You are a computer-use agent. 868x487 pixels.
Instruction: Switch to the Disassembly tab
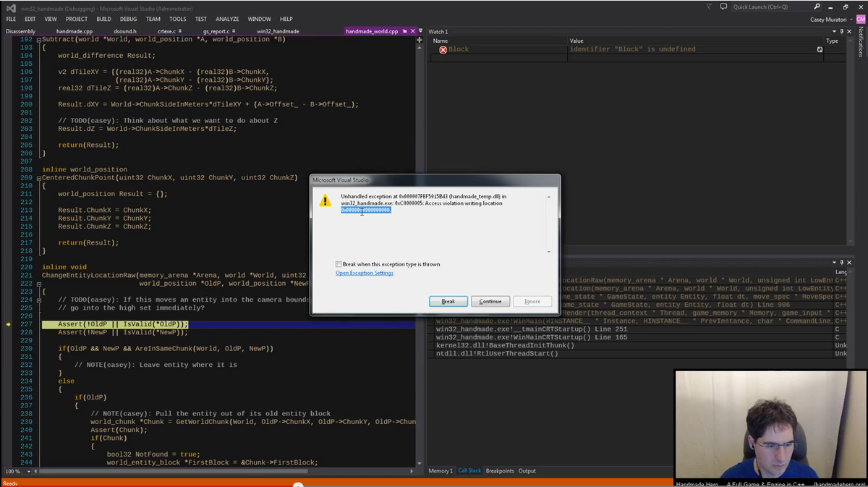[20, 31]
